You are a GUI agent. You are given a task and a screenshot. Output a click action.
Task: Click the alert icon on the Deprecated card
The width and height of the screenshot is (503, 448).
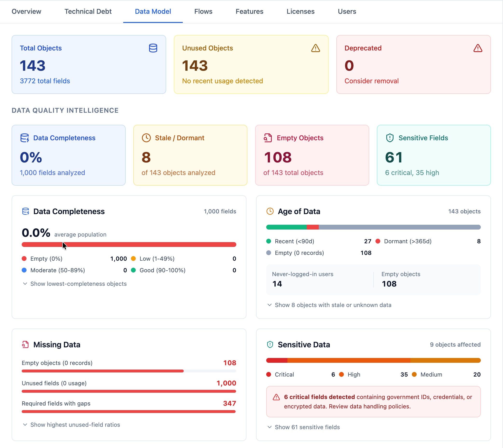pos(477,48)
